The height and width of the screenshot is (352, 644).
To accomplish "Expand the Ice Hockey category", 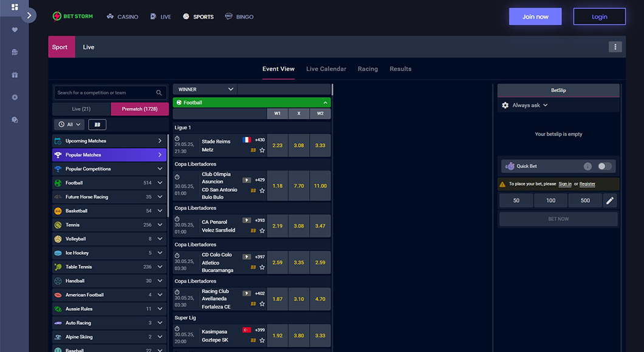I will click(x=109, y=252).
